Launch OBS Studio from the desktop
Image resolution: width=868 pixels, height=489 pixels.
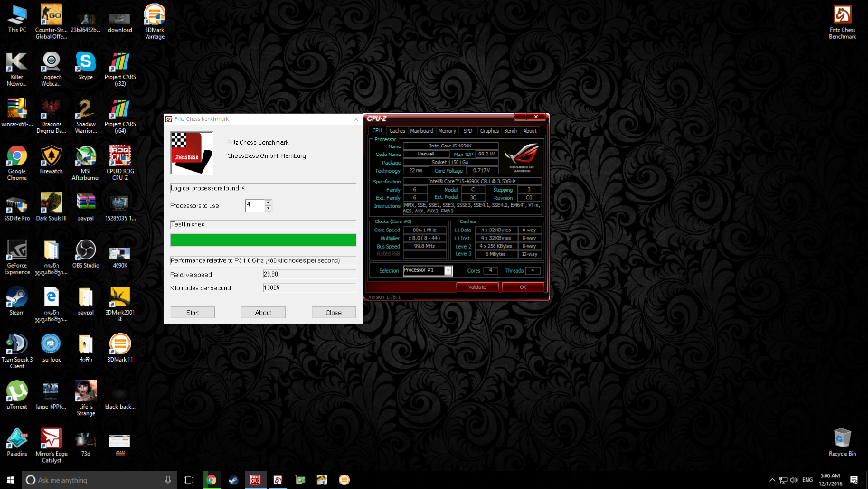pos(86,249)
